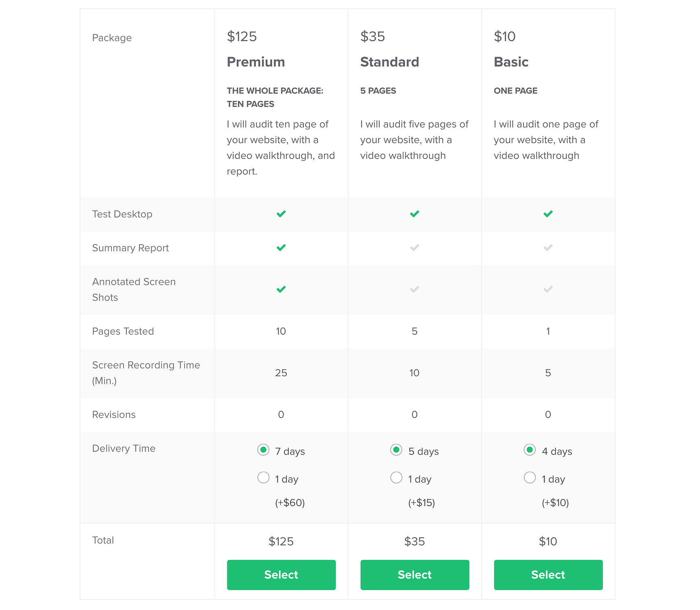Click Premium's Summary Report checkmark

281,248
